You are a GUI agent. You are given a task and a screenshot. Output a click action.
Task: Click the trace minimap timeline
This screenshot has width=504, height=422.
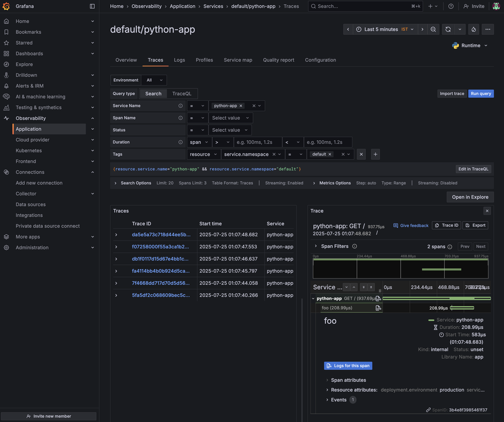pos(401,268)
